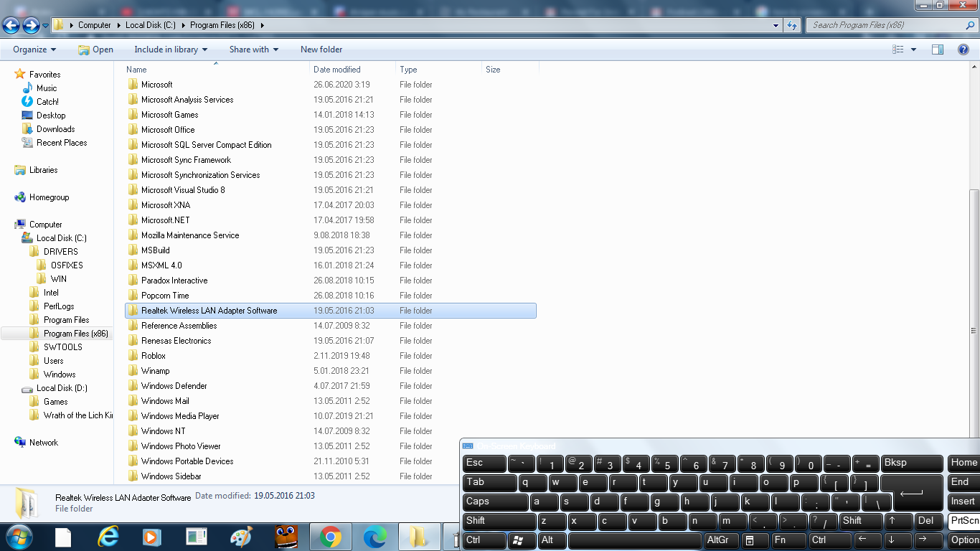This screenshot has width=980, height=551.
Task: Click the Back navigation arrow
Action: pyautogui.click(x=11, y=26)
